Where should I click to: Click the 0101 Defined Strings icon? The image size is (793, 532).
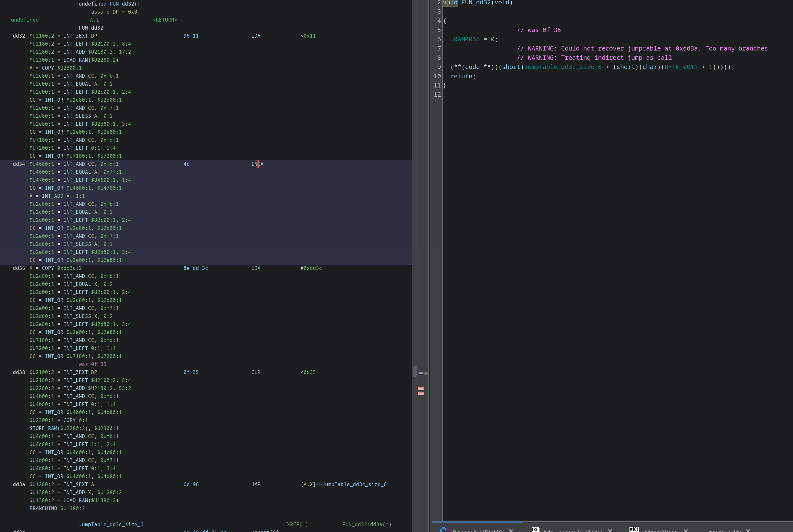[634, 529]
